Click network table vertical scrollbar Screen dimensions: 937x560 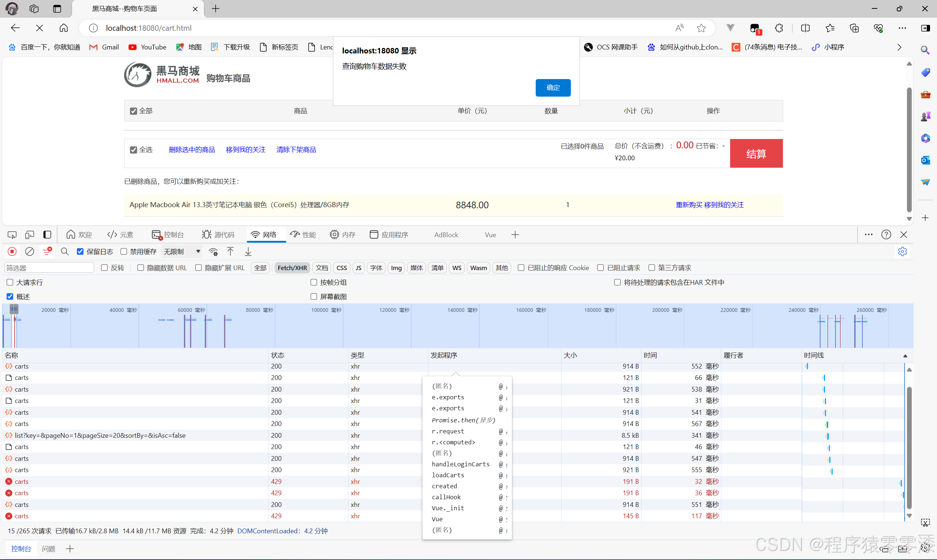pyautogui.click(x=909, y=447)
